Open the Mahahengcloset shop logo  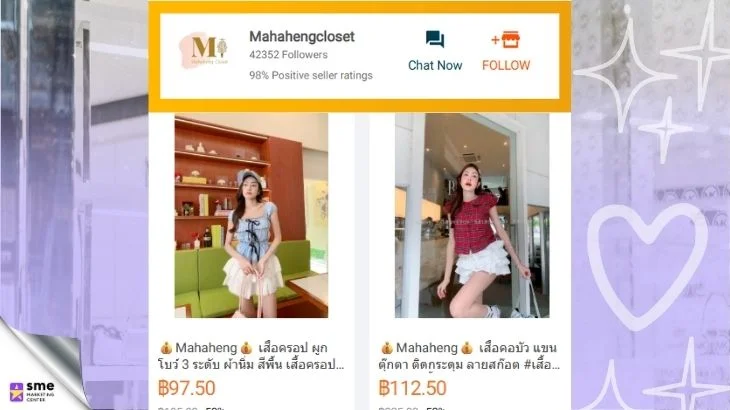(x=203, y=50)
